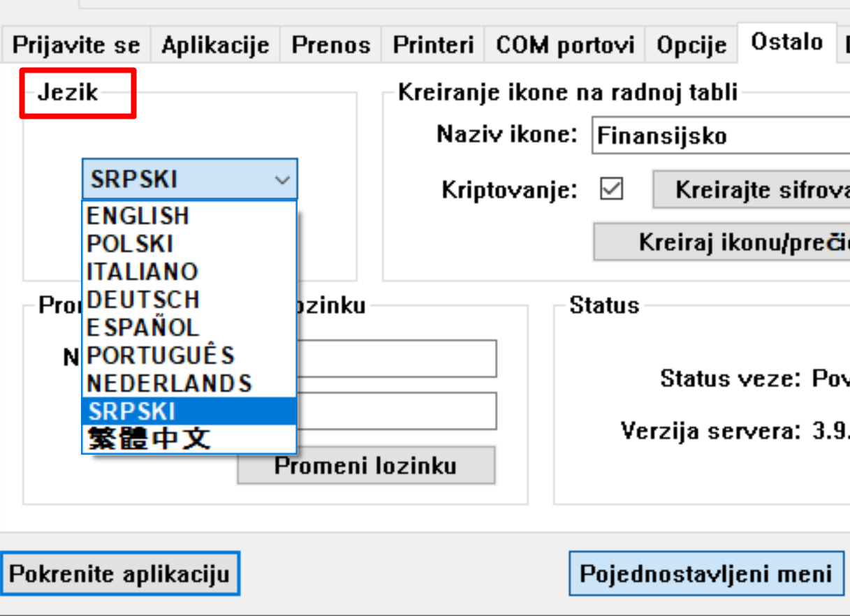Image resolution: width=850 pixels, height=616 pixels.
Task: Select the Opcije tab
Action: [691, 45]
